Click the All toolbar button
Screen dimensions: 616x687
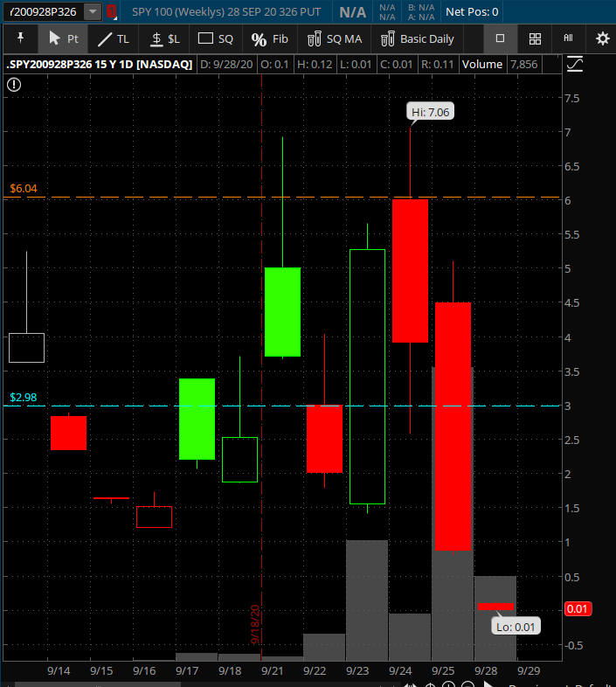pyautogui.click(x=568, y=38)
